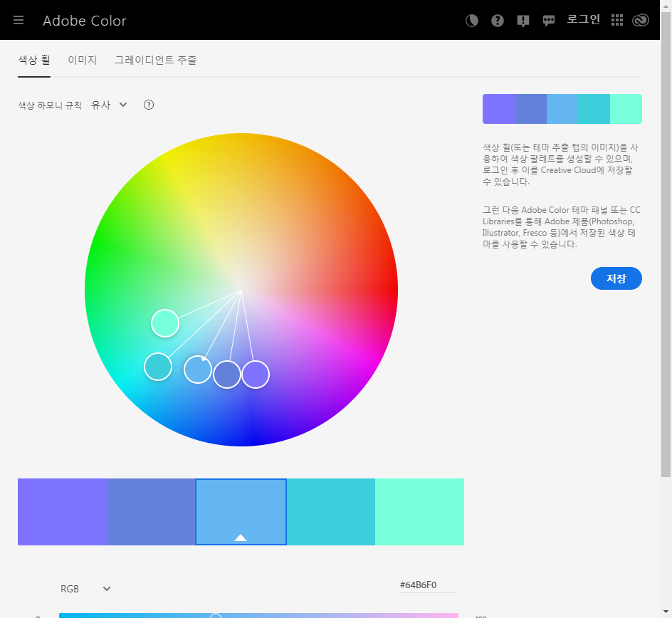
Task: Open the Creative Cloud icon
Action: [641, 20]
